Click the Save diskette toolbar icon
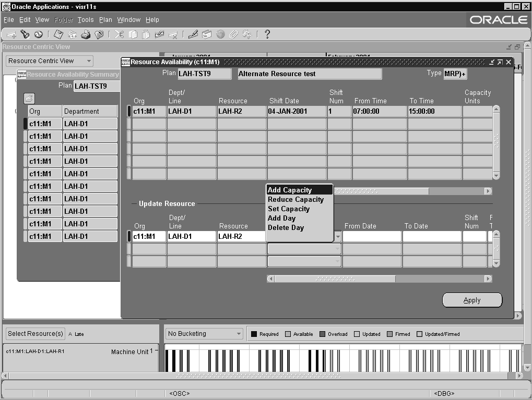The width and height of the screenshot is (532, 400). [x=58, y=34]
